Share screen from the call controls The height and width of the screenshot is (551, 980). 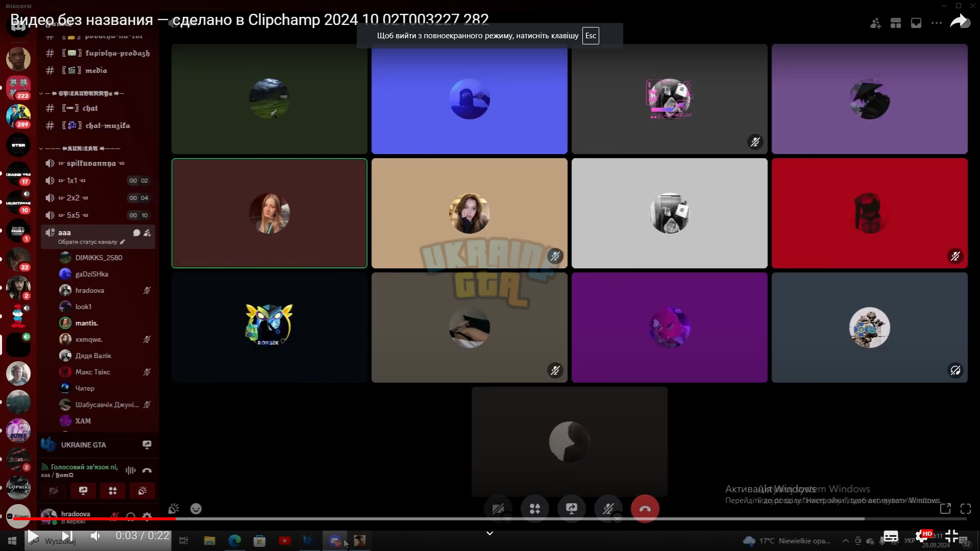[572, 509]
